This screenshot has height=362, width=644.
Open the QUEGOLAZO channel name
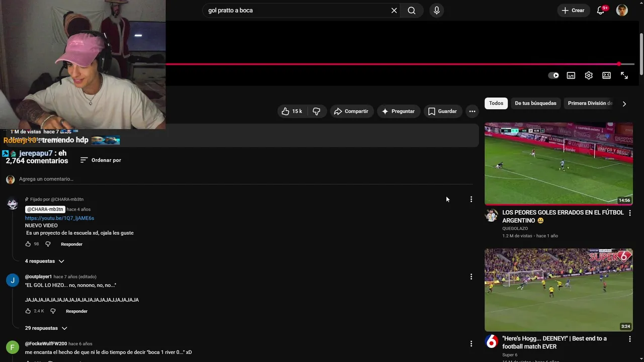(x=516, y=228)
